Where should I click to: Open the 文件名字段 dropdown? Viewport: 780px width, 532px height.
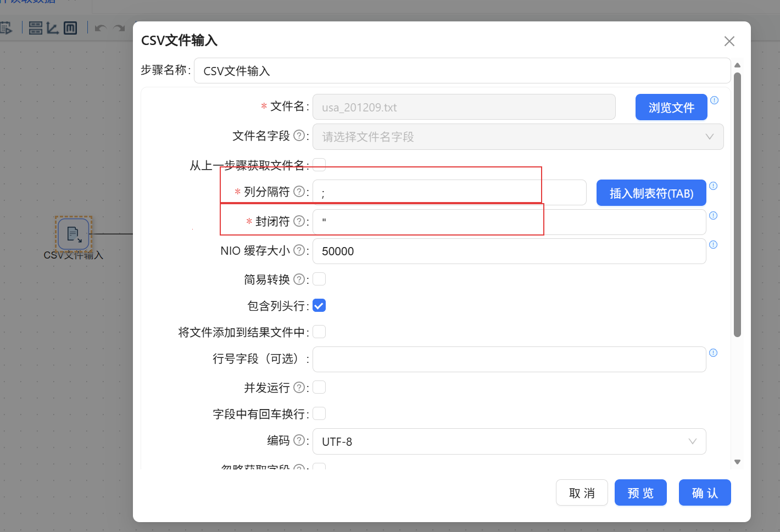tap(518, 137)
